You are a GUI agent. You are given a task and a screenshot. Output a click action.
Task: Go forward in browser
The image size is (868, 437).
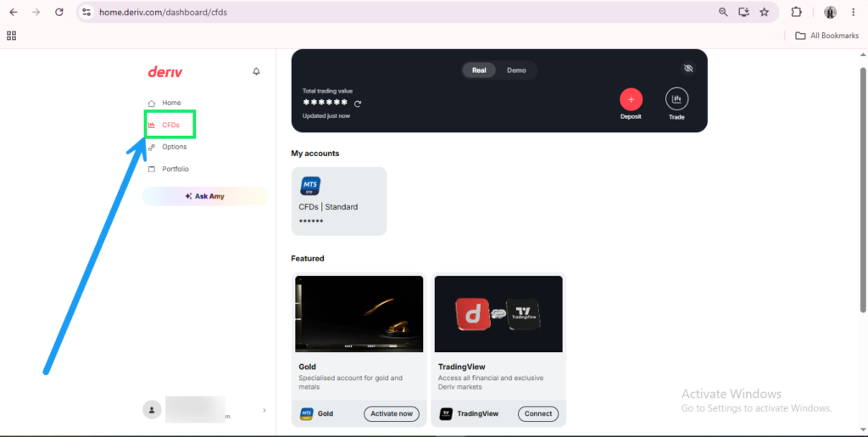pos(36,12)
